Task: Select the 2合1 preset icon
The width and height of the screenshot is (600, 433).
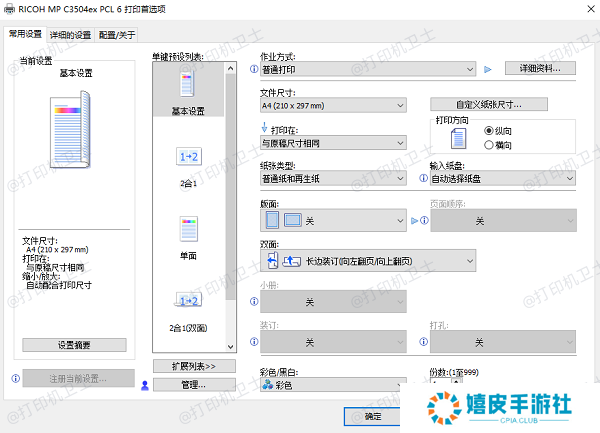Action: [x=189, y=157]
